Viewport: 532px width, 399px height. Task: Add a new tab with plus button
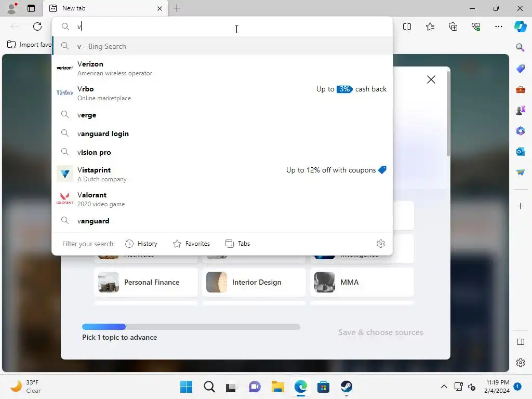click(177, 8)
